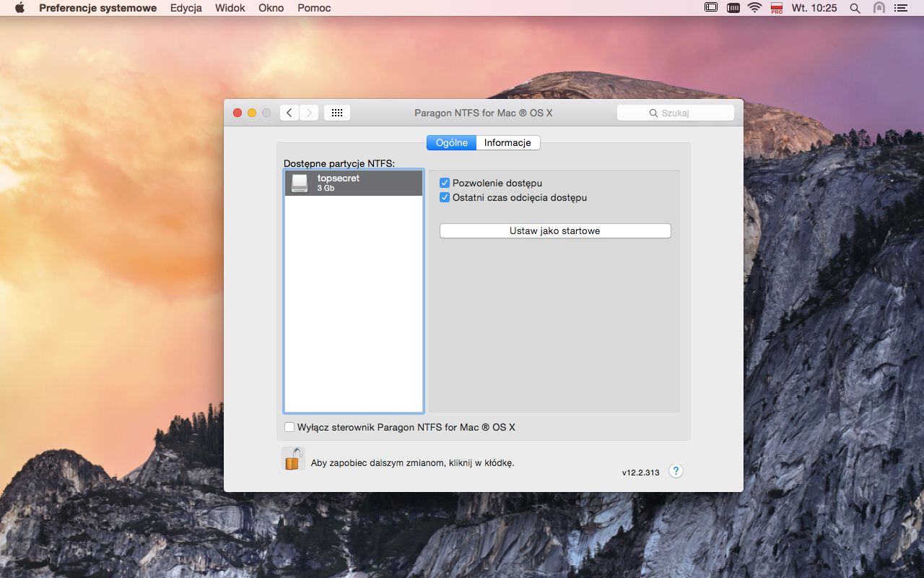Check Wyłącz sterownik Paragon NTFS checkbox
Screen dimensions: 924x578
289,427
